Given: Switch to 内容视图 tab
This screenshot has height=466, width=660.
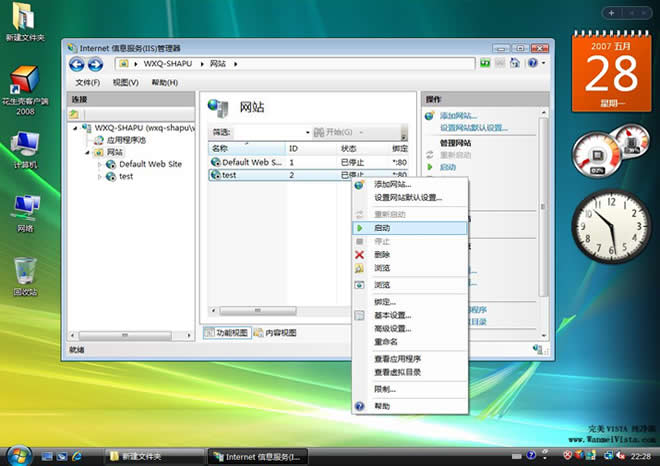Looking at the screenshot, I should click(275, 332).
